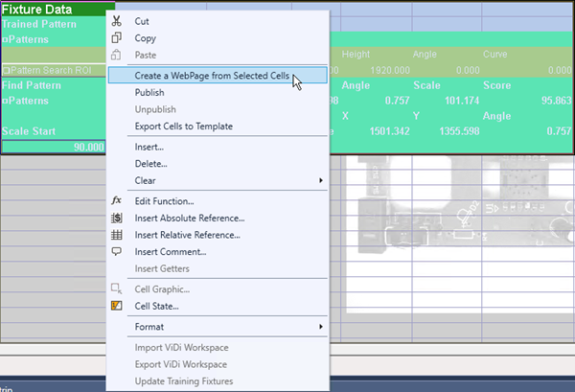Click the Cut scissors icon
Viewport: 575px width, 392px height.
tap(117, 21)
